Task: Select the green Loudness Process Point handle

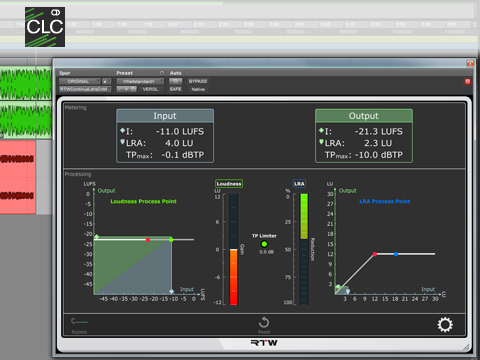Action: click(171, 240)
